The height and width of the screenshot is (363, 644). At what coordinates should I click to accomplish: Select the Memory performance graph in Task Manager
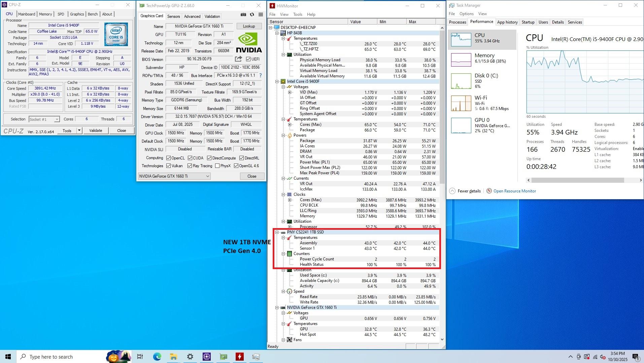click(482, 60)
